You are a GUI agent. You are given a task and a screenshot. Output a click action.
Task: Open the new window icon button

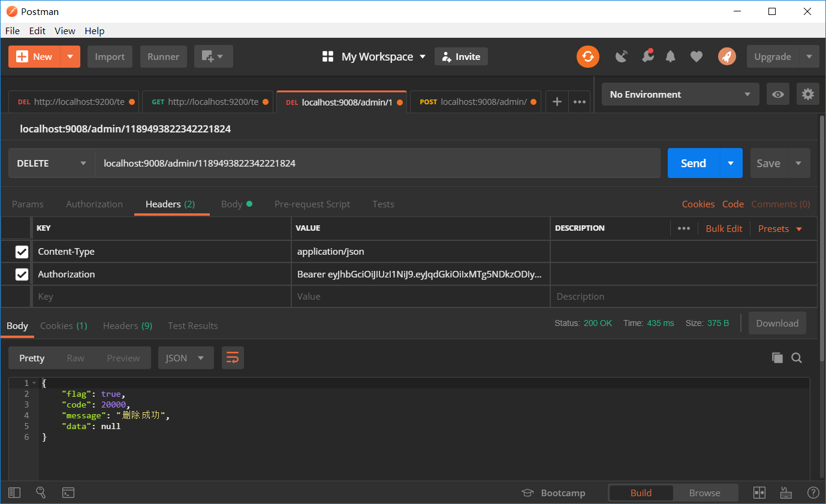(x=213, y=56)
